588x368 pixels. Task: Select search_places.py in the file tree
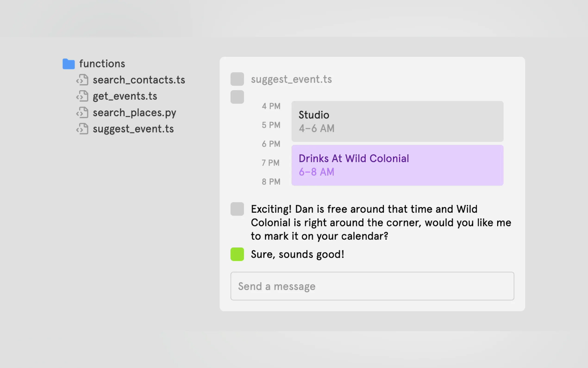[x=134, y=113]
